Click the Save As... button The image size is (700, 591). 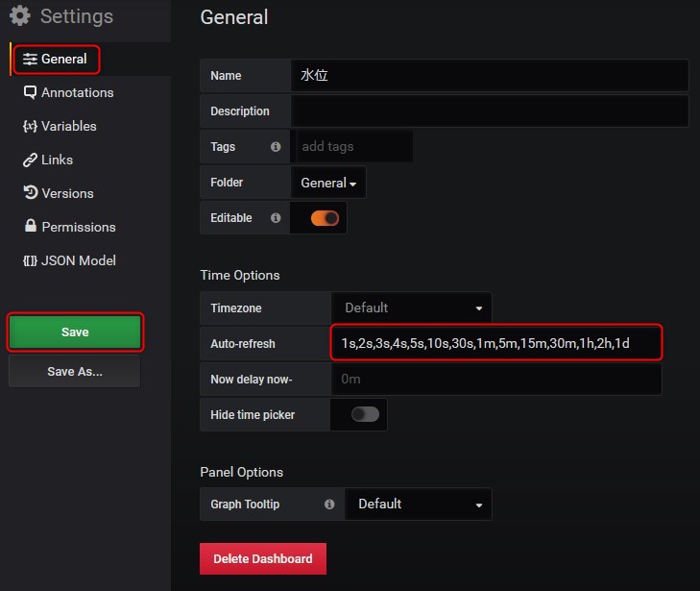(75, 371)
